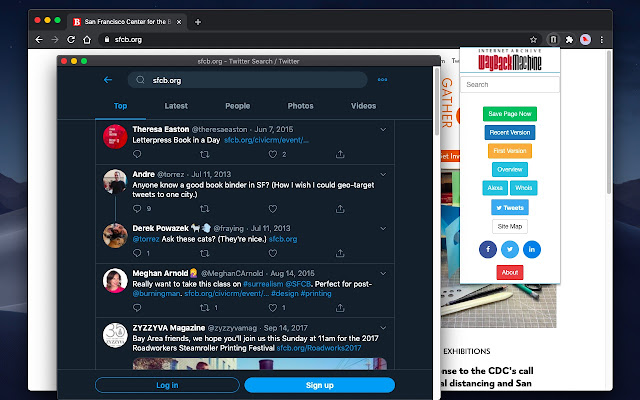Click the #surrealism hashtag
640x400 pixels.
(263, 284)
